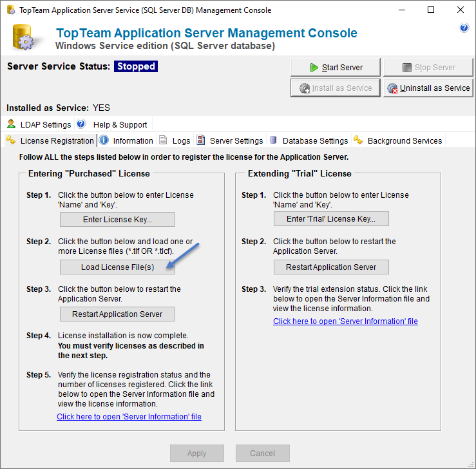Click Enter 'Trial' License Key... button
The width and height of the screenshot is (476, 469).
pos(331,218)
